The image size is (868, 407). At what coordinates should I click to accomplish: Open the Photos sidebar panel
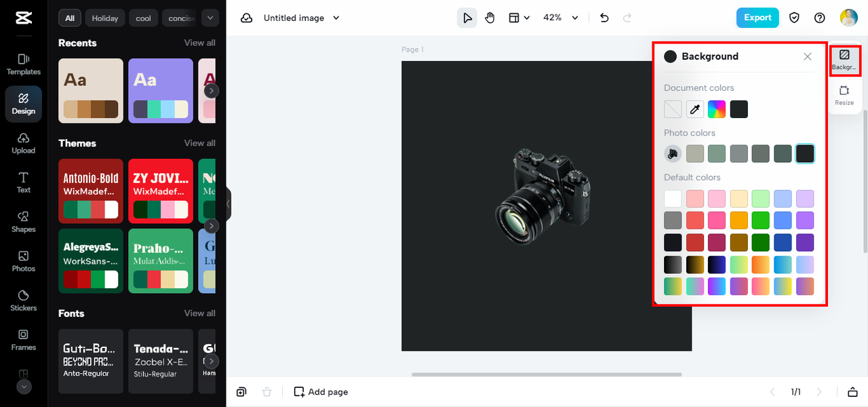pyautogui.click(x=24, y=261)
